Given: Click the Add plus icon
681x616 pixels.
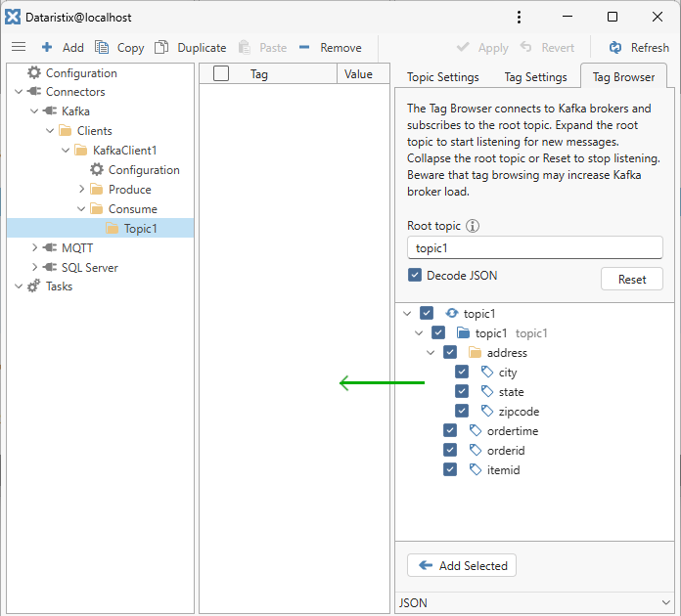Looking at the screenshot, I should tap(47, 47).
